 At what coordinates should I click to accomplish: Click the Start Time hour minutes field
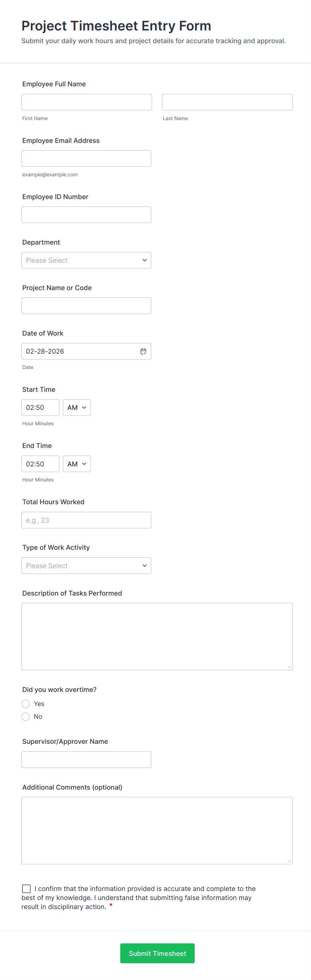(x=40, y=408)
